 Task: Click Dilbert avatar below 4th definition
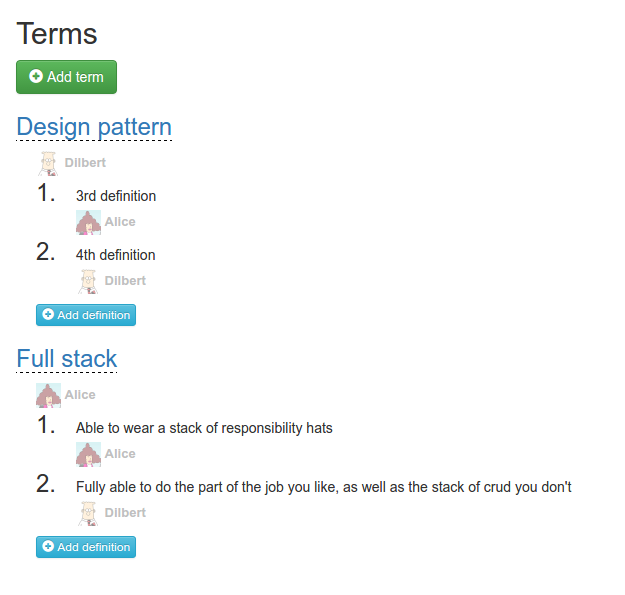(x=88, y=281)
